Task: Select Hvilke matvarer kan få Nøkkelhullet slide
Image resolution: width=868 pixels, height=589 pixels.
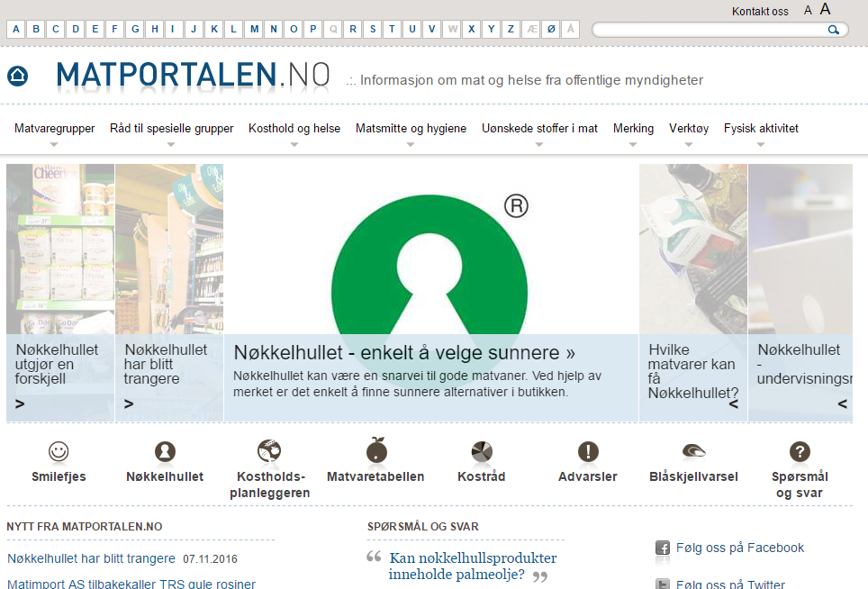Action: click(x=693, y=293)
